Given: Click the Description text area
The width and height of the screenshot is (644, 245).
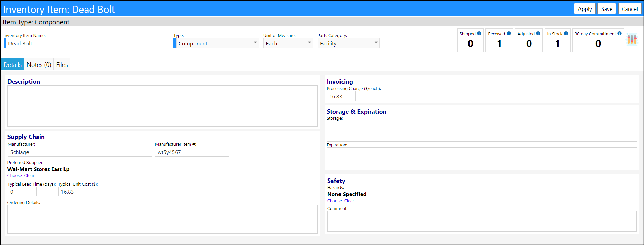Looking at the screenshot, I should pyautogui.click(x=163, y=106).
